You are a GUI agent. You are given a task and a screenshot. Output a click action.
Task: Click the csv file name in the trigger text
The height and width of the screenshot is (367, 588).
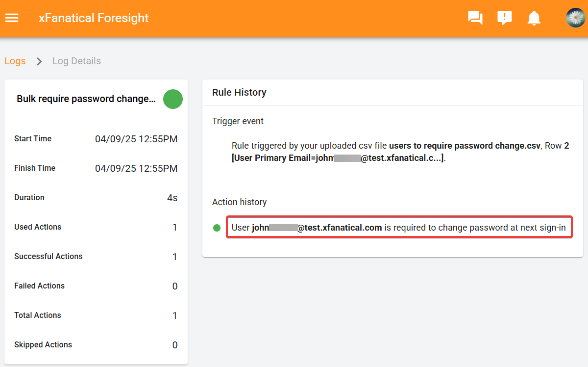click(465, 146)
